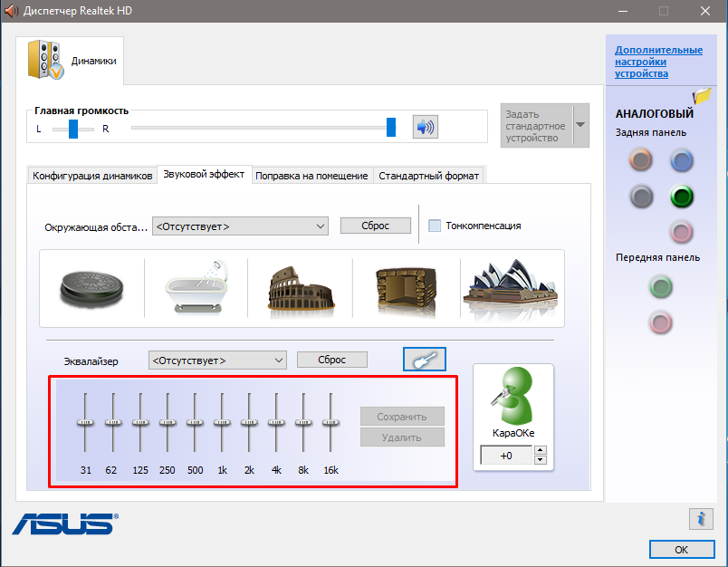Enable the Тонкомпенсация checkbox
Viewport: 728px width, 567px height.
point(435,226)
